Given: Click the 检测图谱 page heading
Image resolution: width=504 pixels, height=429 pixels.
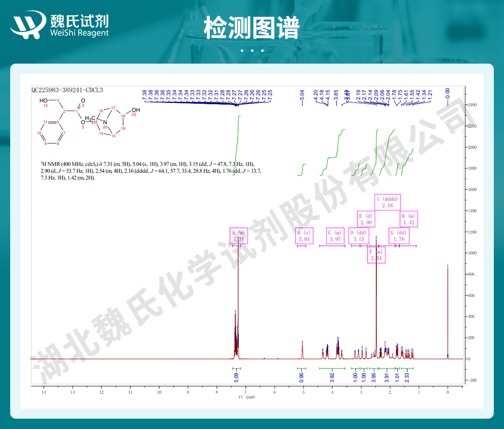Looking at the screenshot, I should point(251,27).
